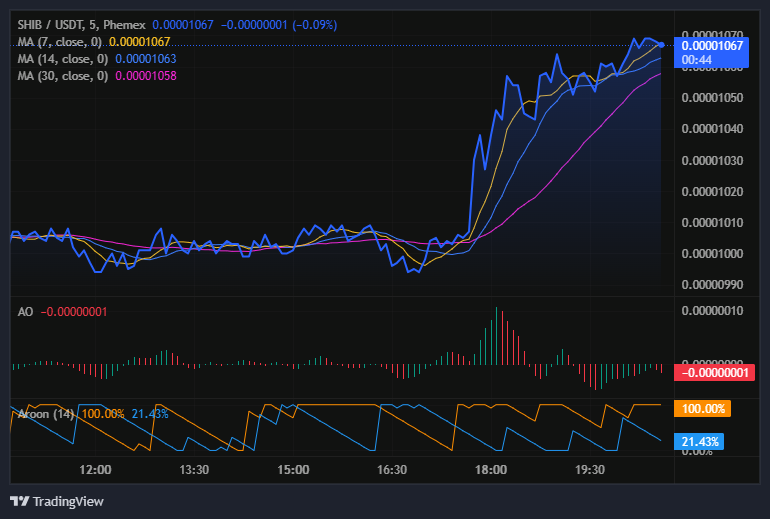770x519 pixels.
Task: Click the blue current price tag 0.00001067
Action: tap(710, 45)
